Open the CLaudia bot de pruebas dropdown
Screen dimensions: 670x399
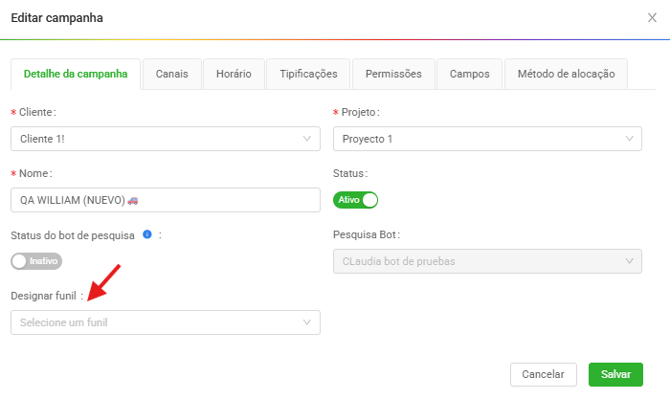[x=487, y=261]
